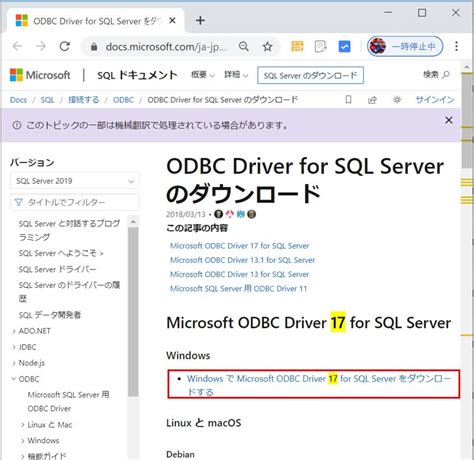Click the sidebar tree scrollbar thumb
The height and width of the screenshot is (460, 474).
133,312
